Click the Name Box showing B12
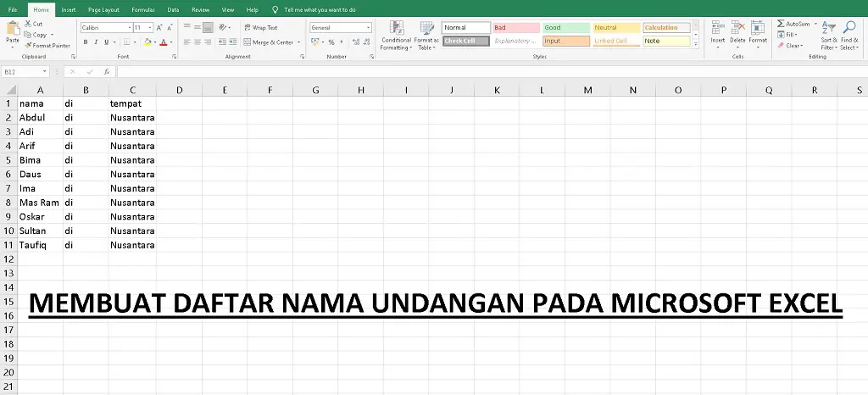Viewport: 868px width, 395px height. pos(25,72)
